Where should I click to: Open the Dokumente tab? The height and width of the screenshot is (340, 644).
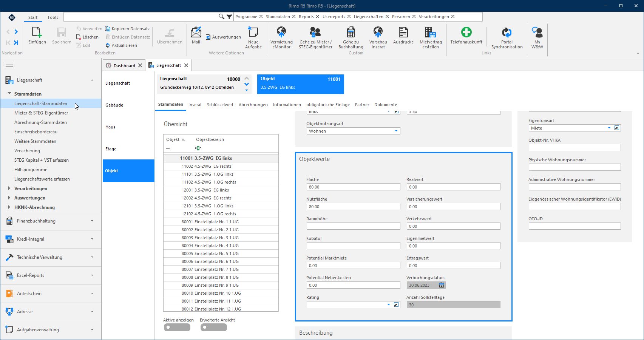(386, 105)
